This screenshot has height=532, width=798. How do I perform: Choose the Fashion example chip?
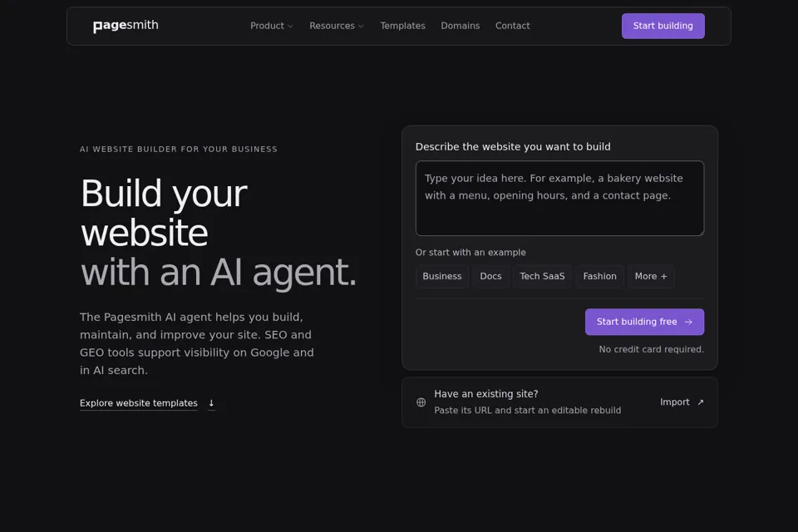(599, 277)
